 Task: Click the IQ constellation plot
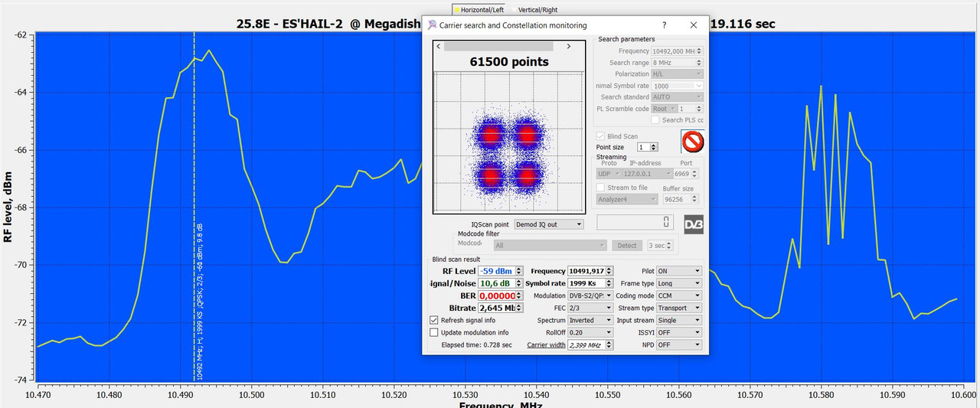pos(508,142)
